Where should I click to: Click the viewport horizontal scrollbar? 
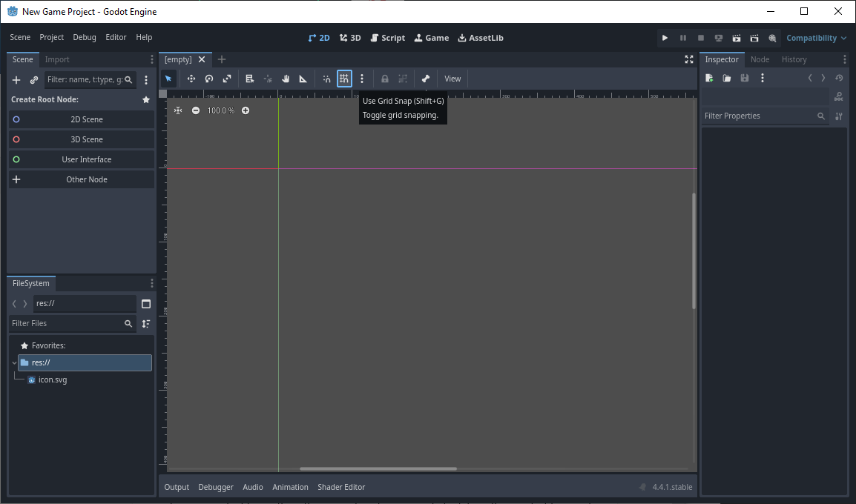[x=378, y=468]
